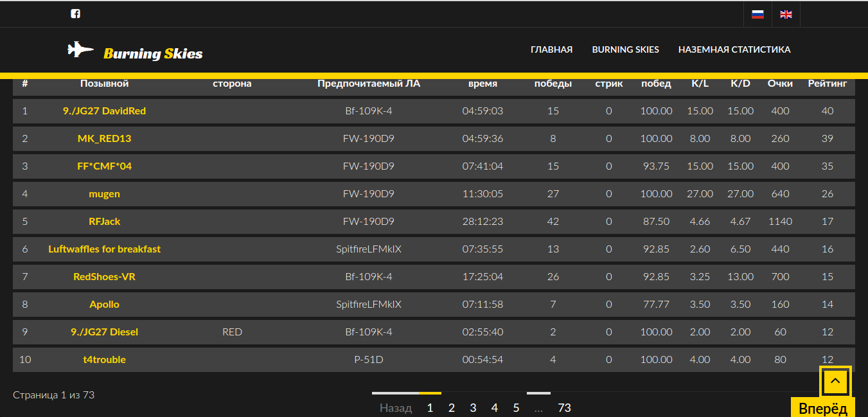
Task: Go to pagination page 2
Action: point(452,407)
